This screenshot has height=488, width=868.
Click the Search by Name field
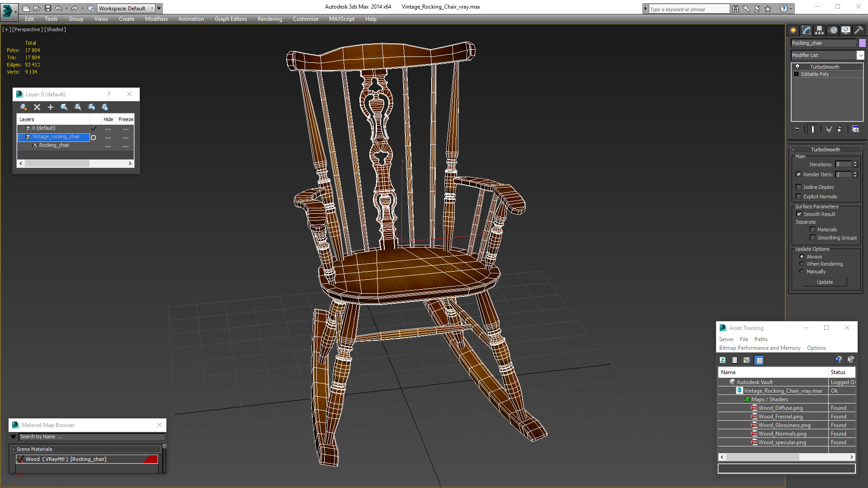click(90, 436)
